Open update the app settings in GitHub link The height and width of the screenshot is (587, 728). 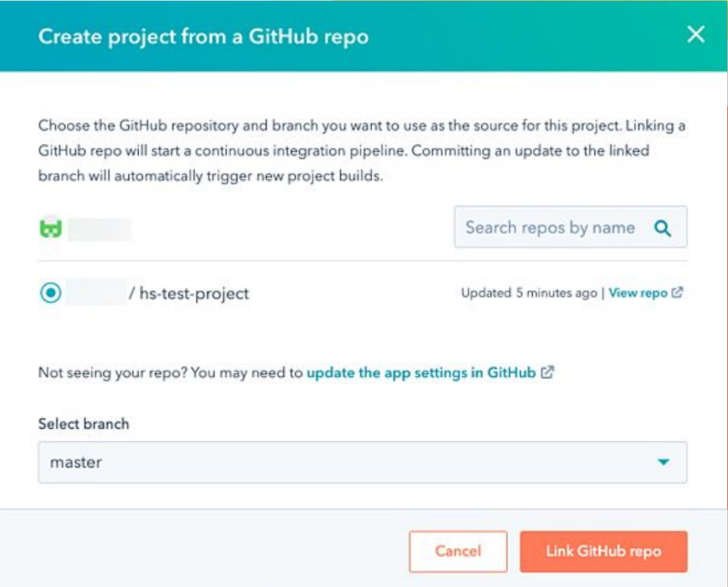coord(421,373)
